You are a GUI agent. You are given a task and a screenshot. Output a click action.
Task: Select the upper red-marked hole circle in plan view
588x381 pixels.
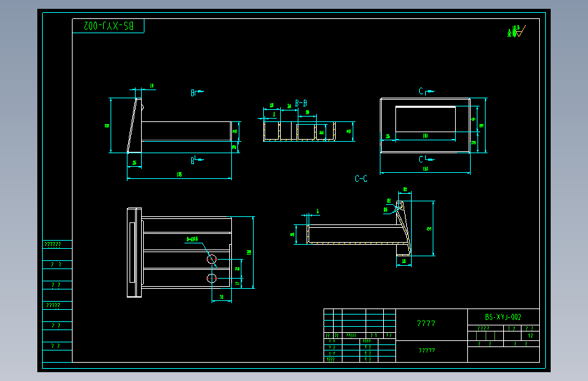(x=212, y=259)
